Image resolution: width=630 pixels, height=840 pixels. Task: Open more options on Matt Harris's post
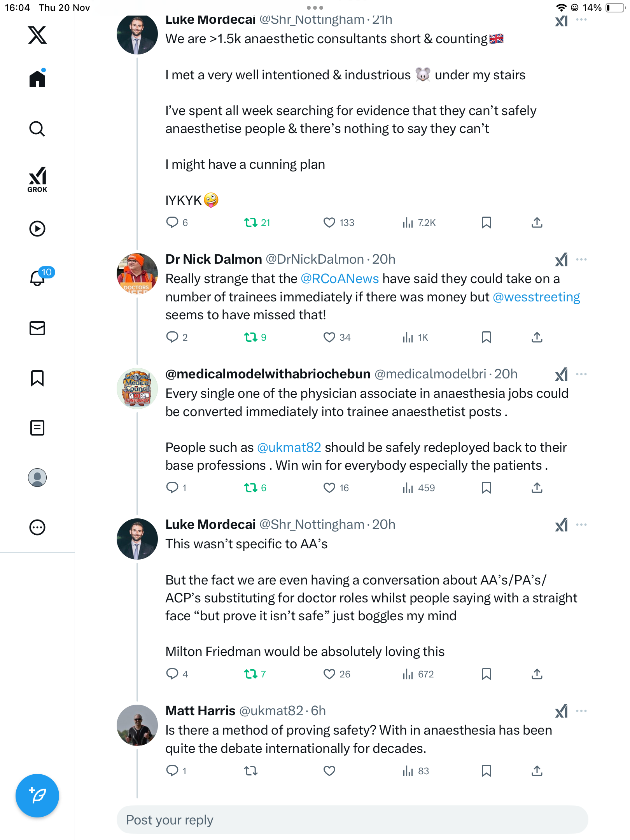tap(581, 711)
